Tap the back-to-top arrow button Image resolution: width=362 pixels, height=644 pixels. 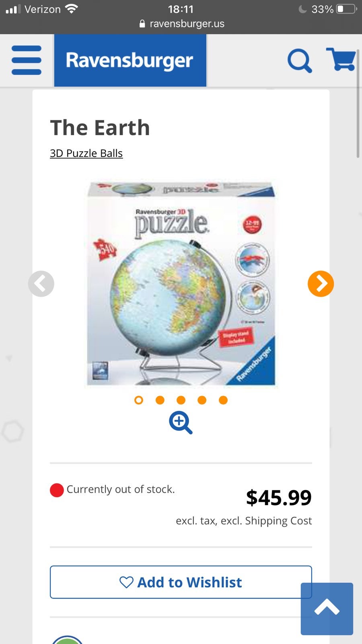327,609
